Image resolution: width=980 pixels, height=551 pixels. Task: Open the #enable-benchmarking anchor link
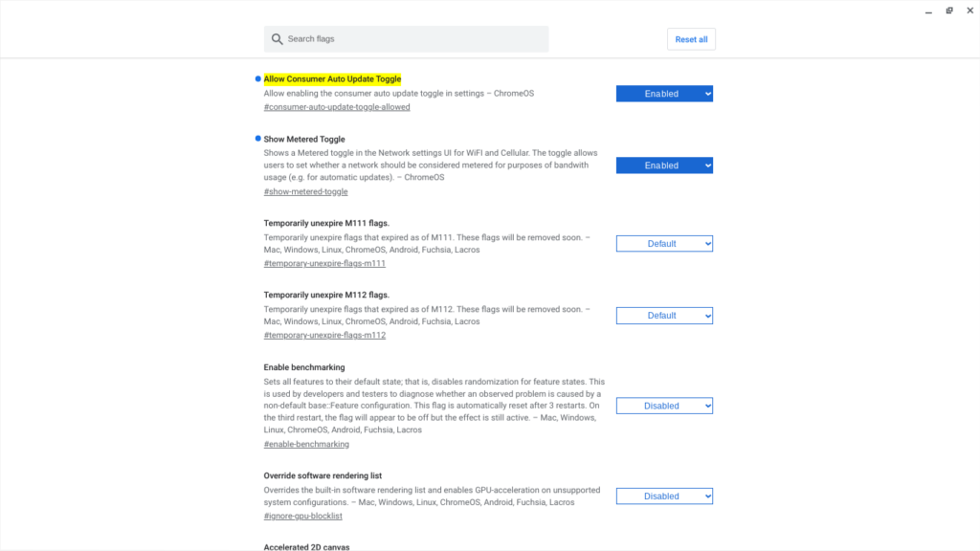[306, 444]
